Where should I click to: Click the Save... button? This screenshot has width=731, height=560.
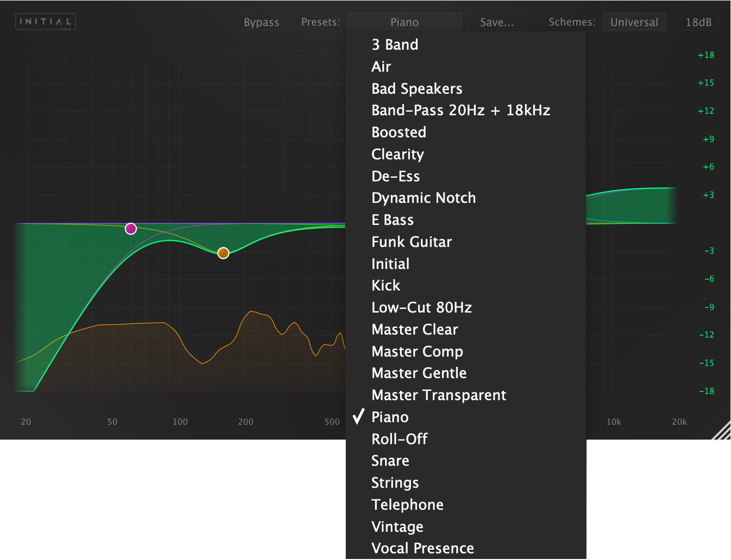tap(496, 22)
